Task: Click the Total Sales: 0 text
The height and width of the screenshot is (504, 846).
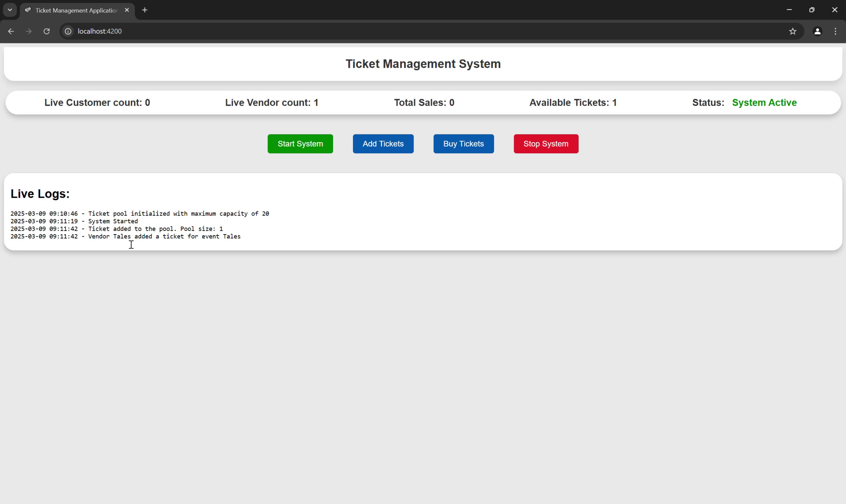Action: tap(424, 103)
